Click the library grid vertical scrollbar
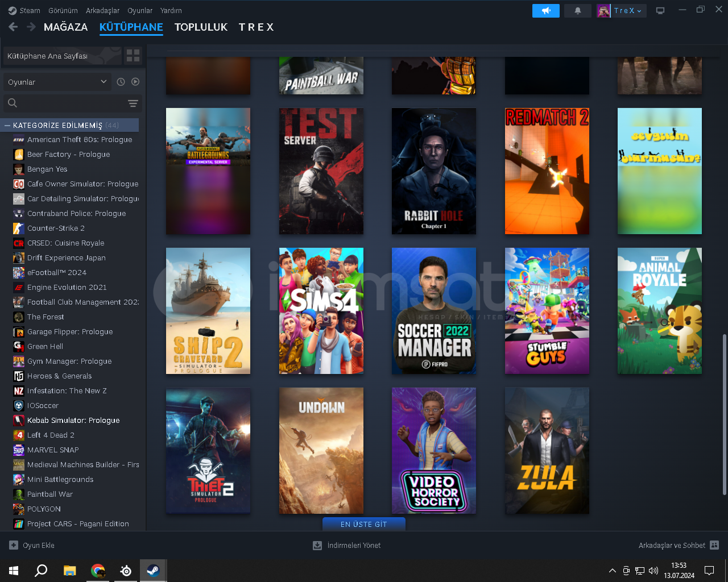The width and height of the screenshot is (728, 582). (724, 414)
